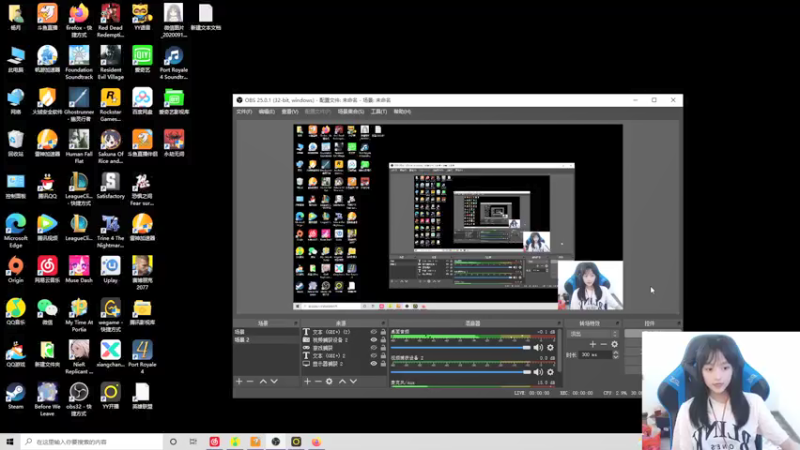Lock the 游戏捕获 source
800x450 pixels.
click(383, 348)
